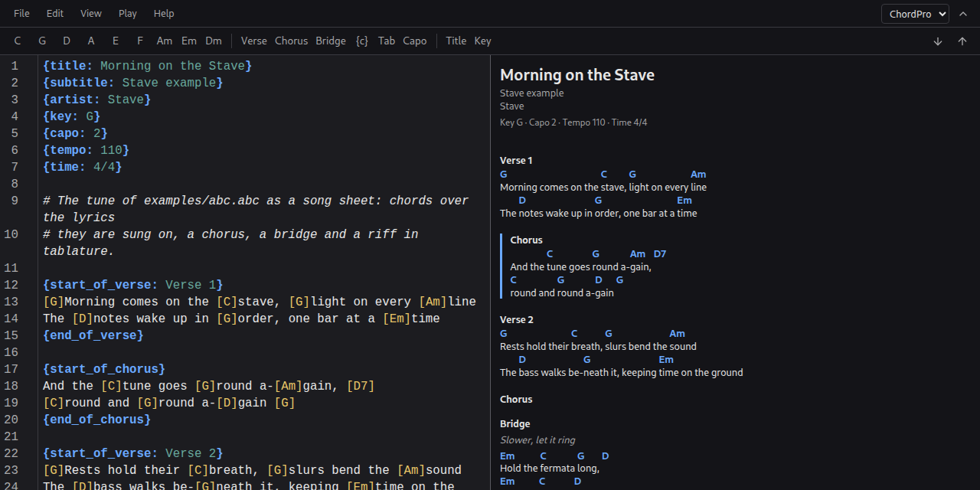Open the Play menu

pyautogui.click(x=128, y=14)
